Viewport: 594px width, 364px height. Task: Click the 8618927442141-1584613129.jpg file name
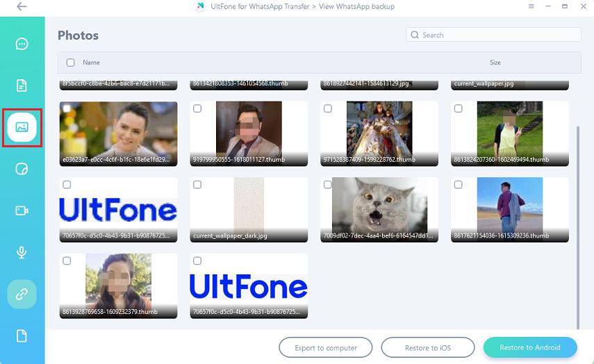click(x=366, y=84)
